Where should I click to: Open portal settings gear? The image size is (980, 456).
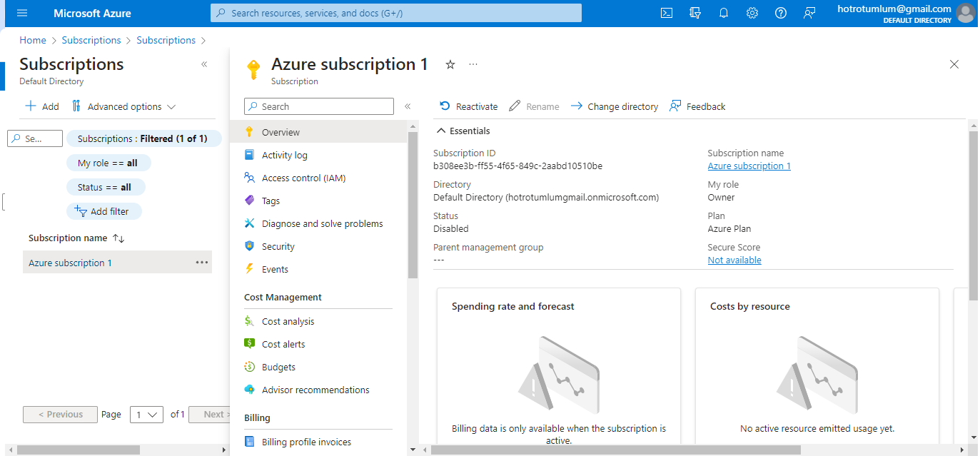pos(752,13)
